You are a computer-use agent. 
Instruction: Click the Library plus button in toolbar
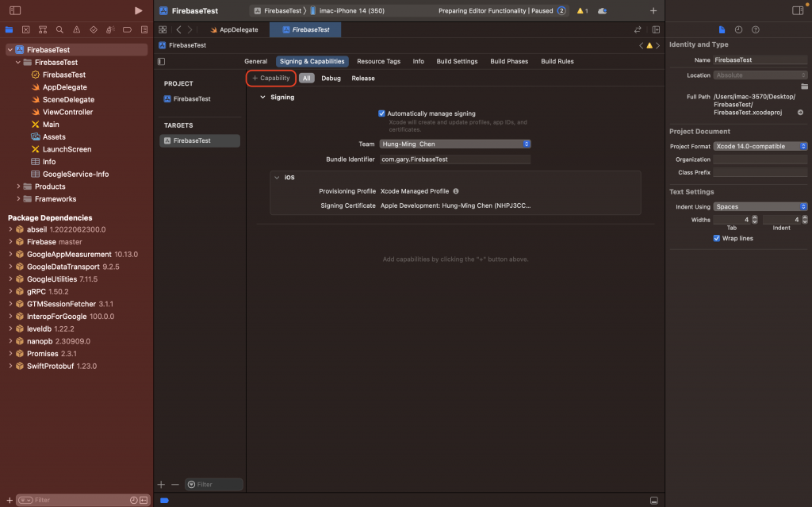coord(653,10)
